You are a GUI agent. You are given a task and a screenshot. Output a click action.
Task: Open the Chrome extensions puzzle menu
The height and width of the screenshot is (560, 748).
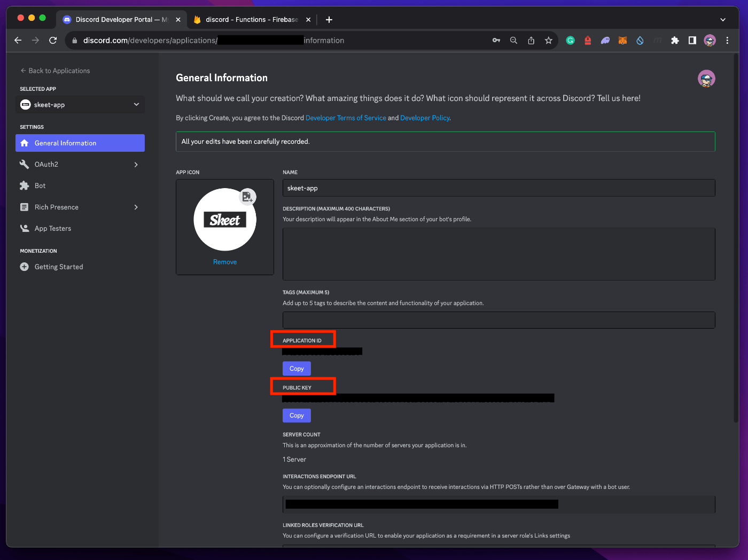coord(675,41)
